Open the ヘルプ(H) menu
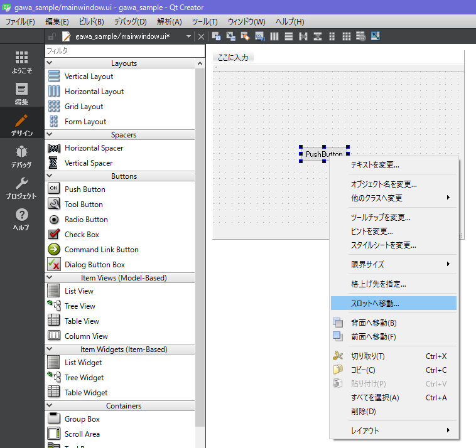The height and width of the screenshot is (448, 476). tap(289, 22)
